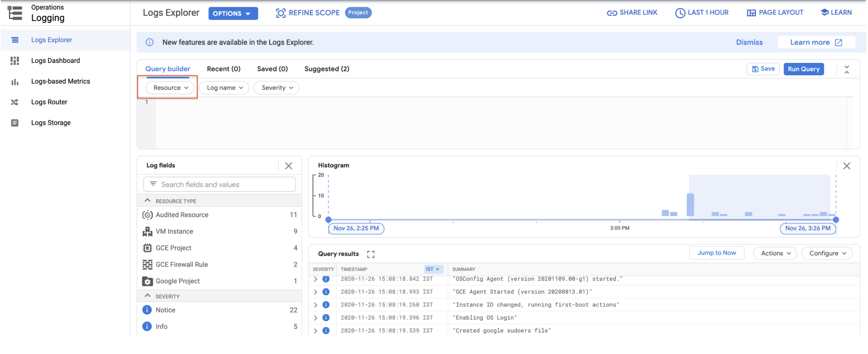This screenshot has width=868, height=354.
Task: Click the "Enabling OS Login" summary text
Action: [485, 318]
